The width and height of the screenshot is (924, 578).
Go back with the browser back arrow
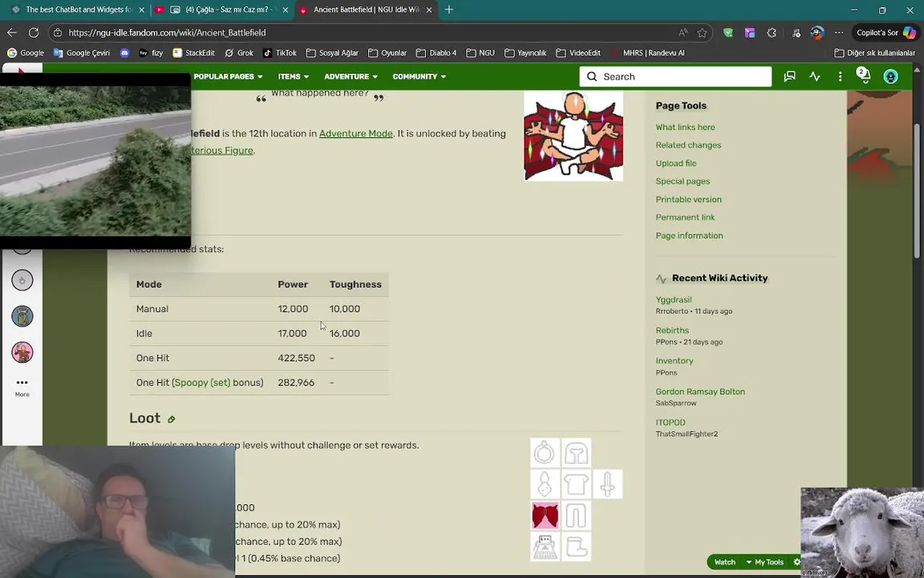(x=12, y=33)
